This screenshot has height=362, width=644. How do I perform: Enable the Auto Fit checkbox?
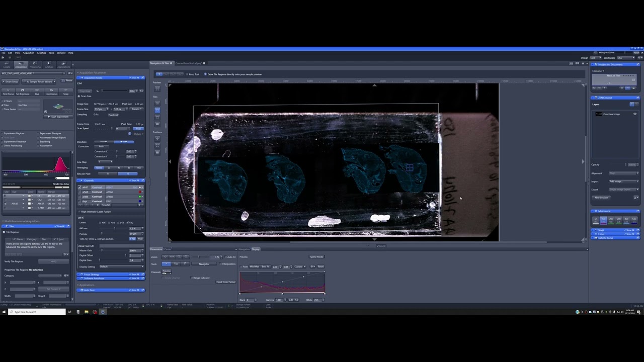226,257
